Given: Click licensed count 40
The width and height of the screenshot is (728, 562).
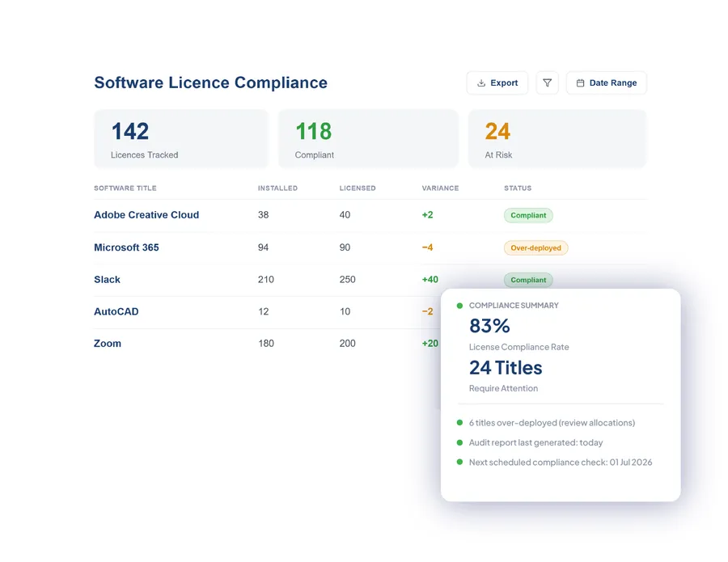Looking at the screenshot, I should 345,215.
